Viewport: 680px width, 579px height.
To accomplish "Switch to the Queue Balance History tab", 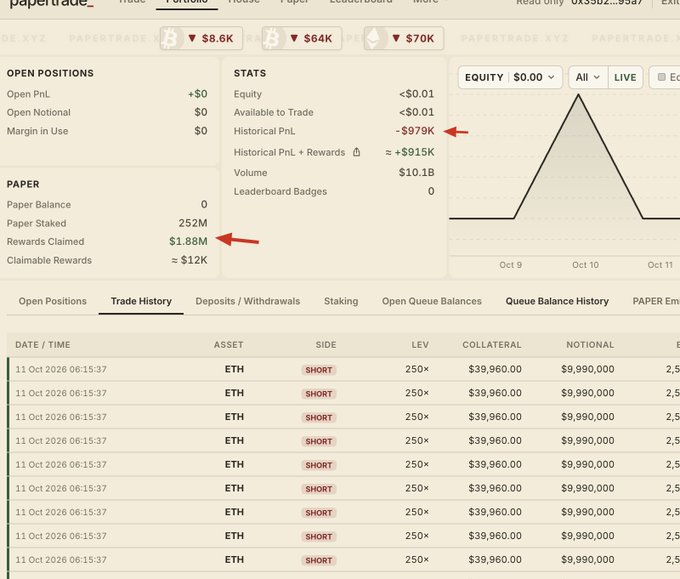I will [557, 301].
